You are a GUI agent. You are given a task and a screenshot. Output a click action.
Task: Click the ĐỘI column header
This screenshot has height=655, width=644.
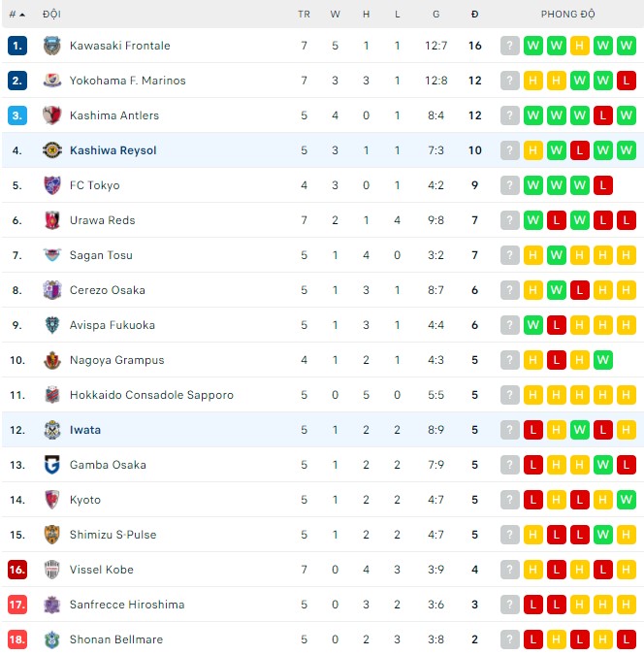(x=51, y=15)
